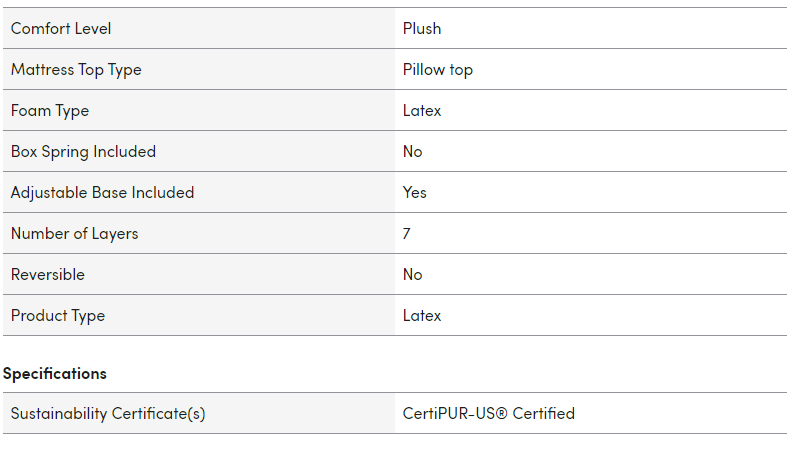Click the word Certified in sustainability row

tap(543, 413)
